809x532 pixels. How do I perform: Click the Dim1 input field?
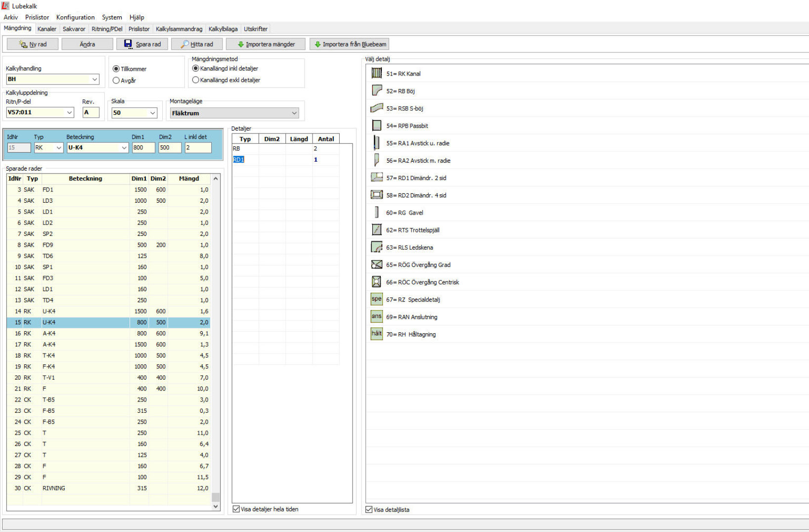coord(143,147)
